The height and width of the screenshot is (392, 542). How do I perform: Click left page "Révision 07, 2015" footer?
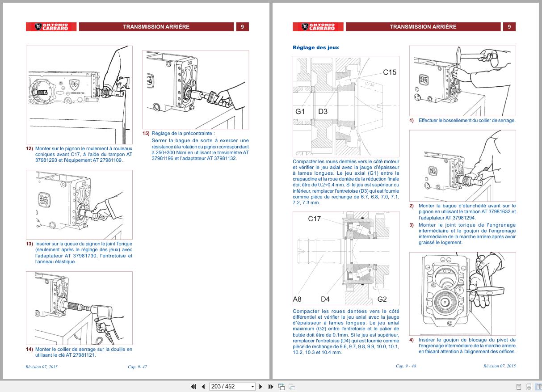(x=42, y=367)
